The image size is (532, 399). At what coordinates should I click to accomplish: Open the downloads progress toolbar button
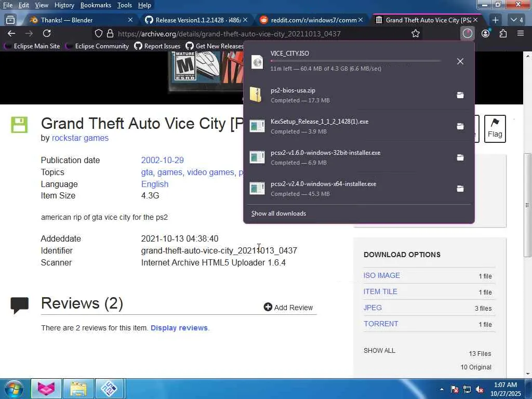(468, 33)
